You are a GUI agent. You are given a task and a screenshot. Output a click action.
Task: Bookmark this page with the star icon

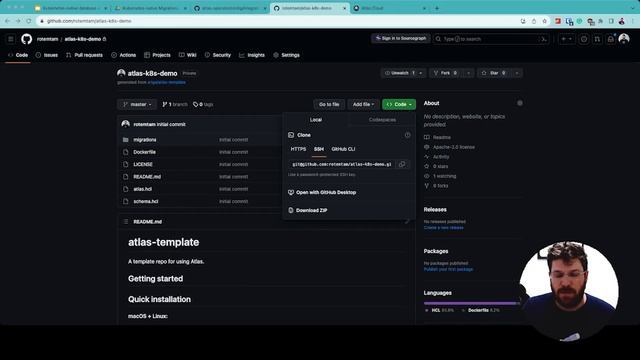[x=544, y=21]
